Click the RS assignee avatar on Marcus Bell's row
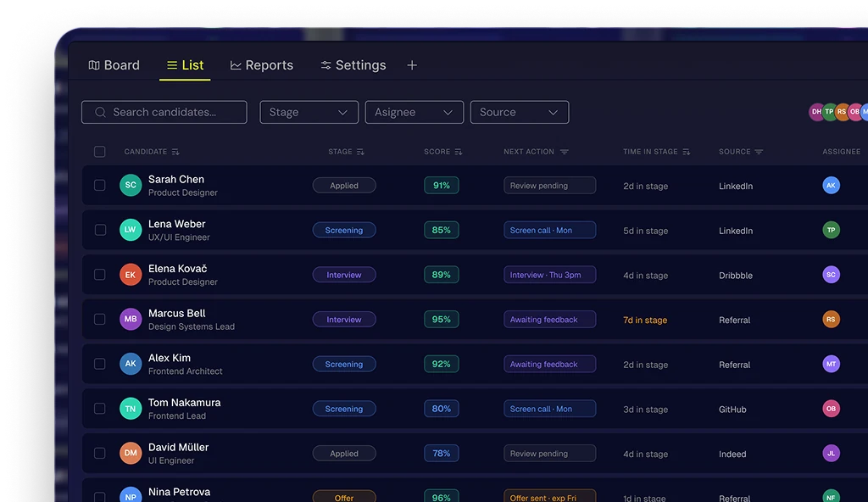Screen dimensions: 868x502 (x=831, y=319)
